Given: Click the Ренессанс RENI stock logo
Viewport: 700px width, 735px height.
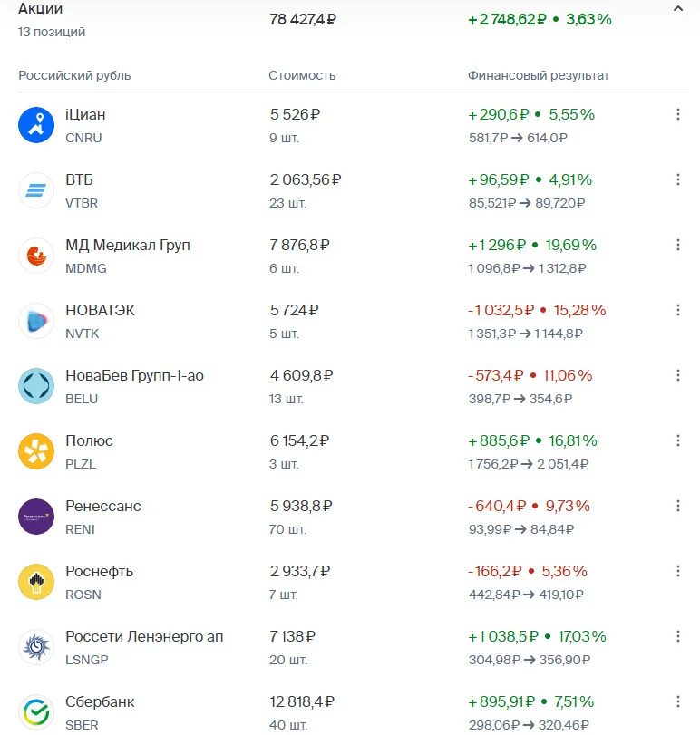Looking at the screenshot, I should (36, 517).
